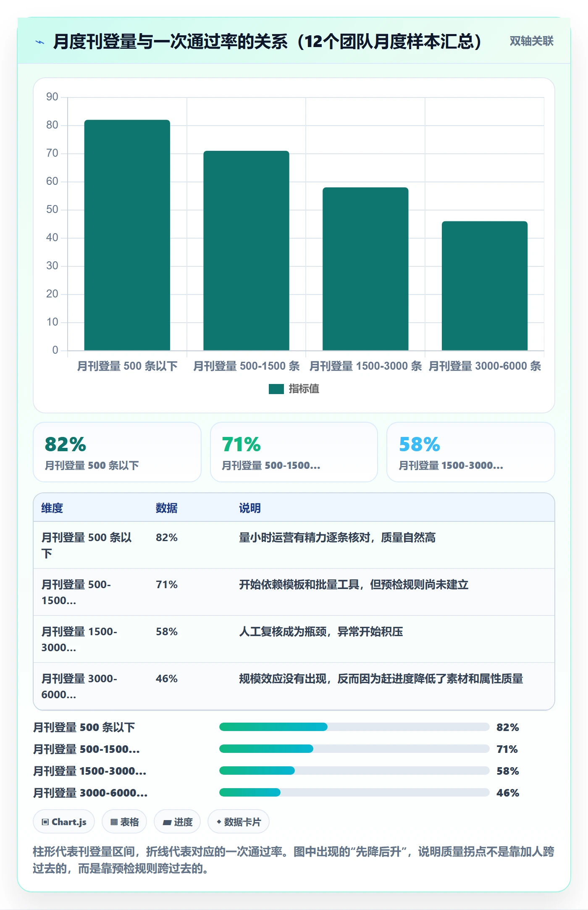Click the 数据卡片 tag chip

[x=239, y=822]
